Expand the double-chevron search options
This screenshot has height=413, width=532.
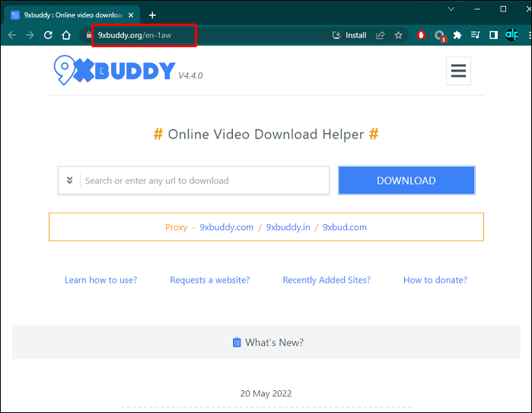pyautogui.click(x=69, y=181)
